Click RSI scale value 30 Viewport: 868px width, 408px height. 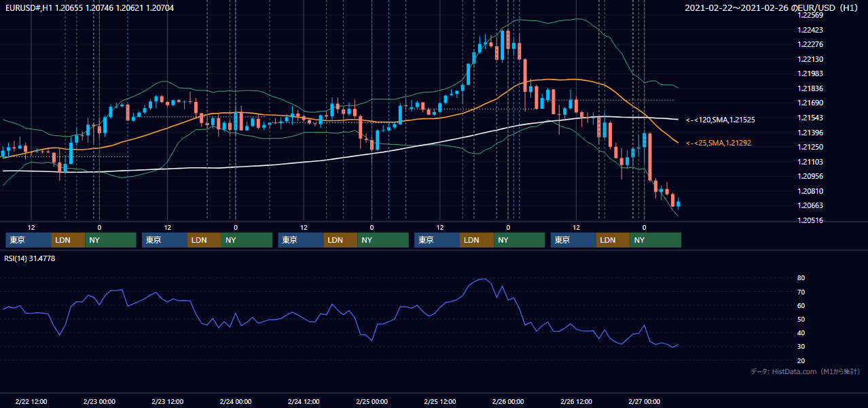coord(801,347)
